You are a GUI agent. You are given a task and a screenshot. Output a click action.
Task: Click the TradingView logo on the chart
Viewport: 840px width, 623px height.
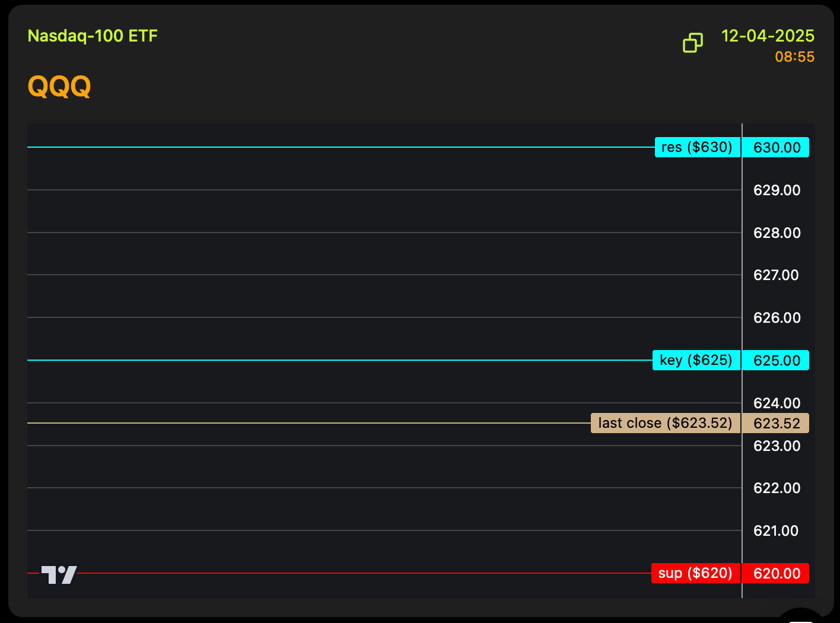point(59,574)
